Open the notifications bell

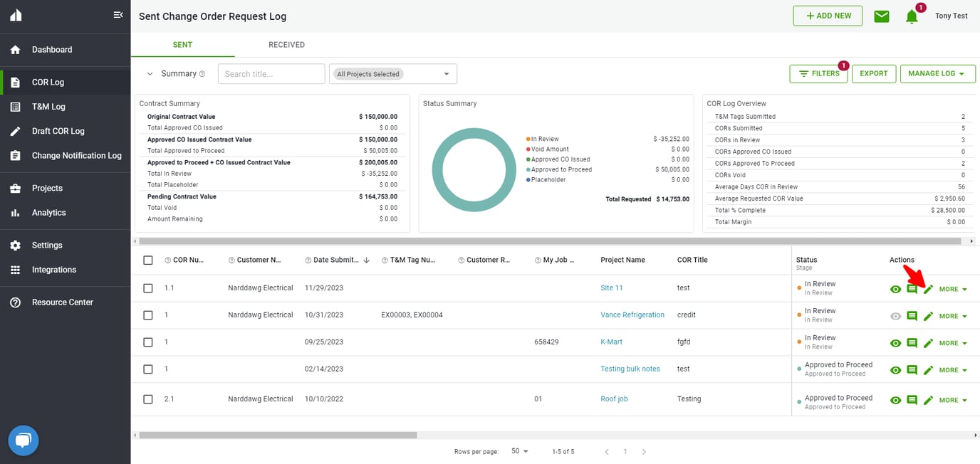pos(912,16)
